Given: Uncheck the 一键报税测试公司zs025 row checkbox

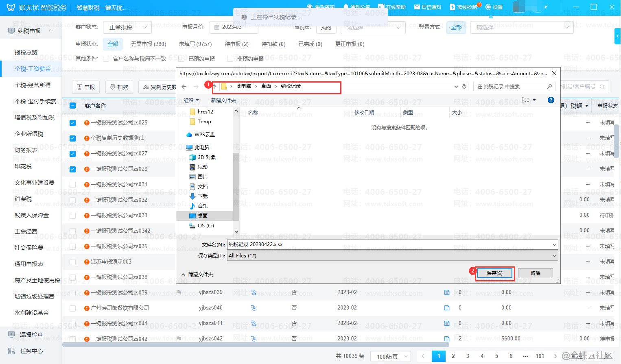Looking at the screenshot, I should point(72,123).
